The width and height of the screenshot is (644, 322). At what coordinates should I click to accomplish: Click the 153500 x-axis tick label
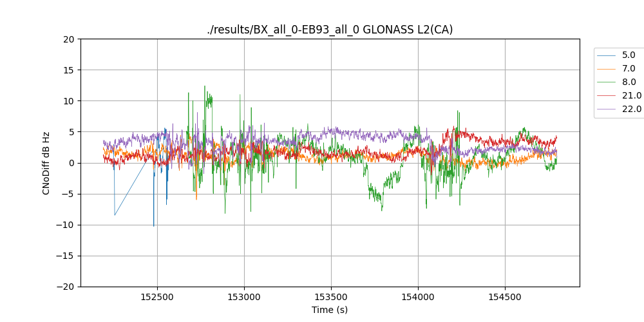[331, 297]
